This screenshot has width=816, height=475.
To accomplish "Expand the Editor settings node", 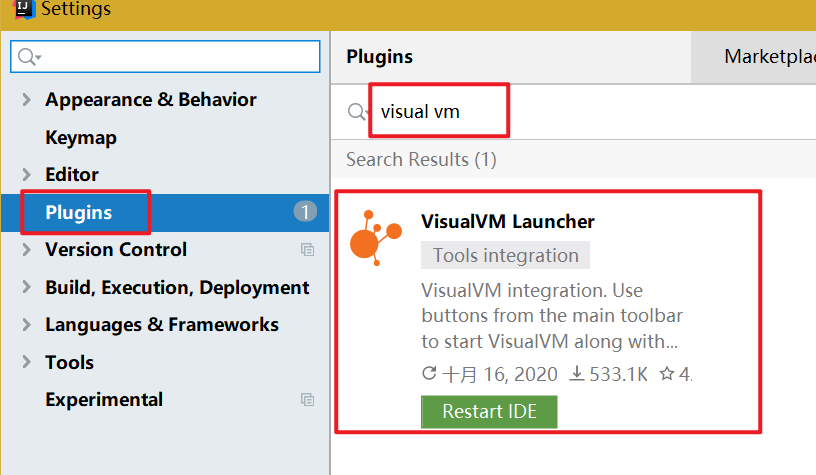I will click(27, 174).
